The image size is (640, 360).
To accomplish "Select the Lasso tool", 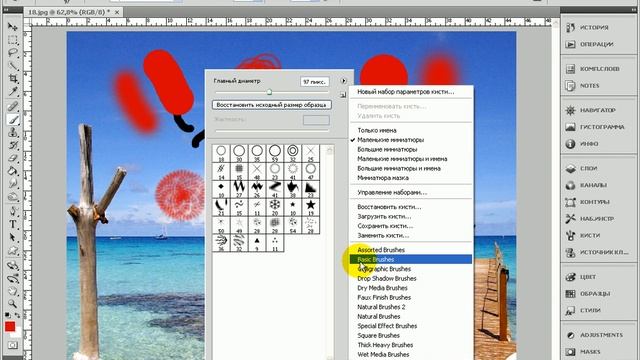I will (x=13, y=53).
